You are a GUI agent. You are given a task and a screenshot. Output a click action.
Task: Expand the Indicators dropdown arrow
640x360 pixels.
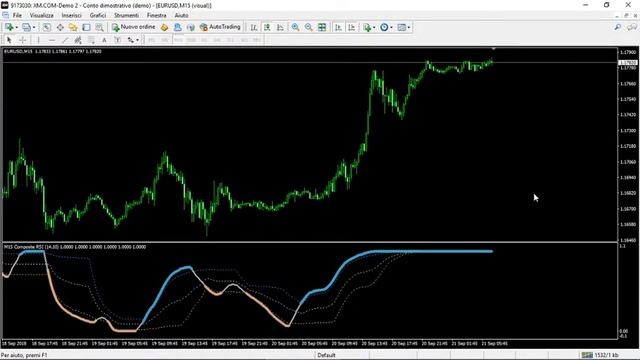pyautogui.click(x=374, y=27)
